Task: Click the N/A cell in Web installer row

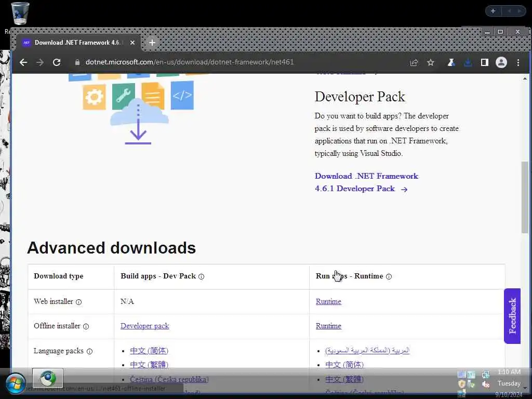Action: tap(127, 301)
